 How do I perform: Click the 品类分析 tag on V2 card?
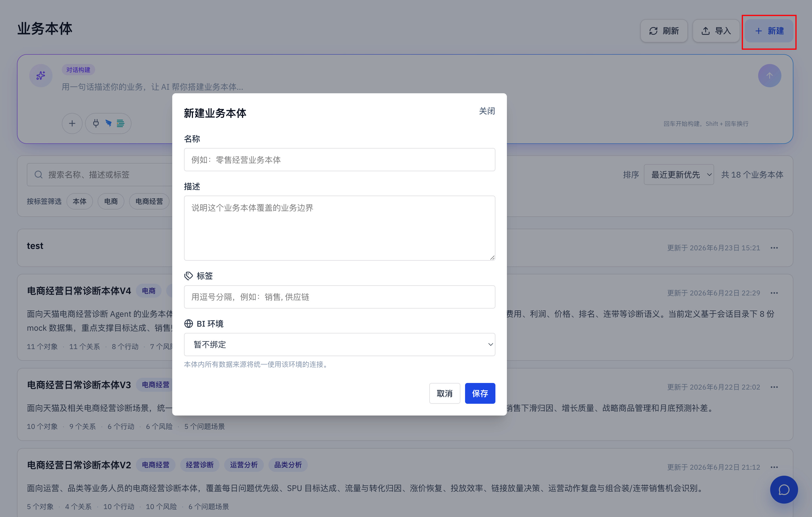[288, 465]
